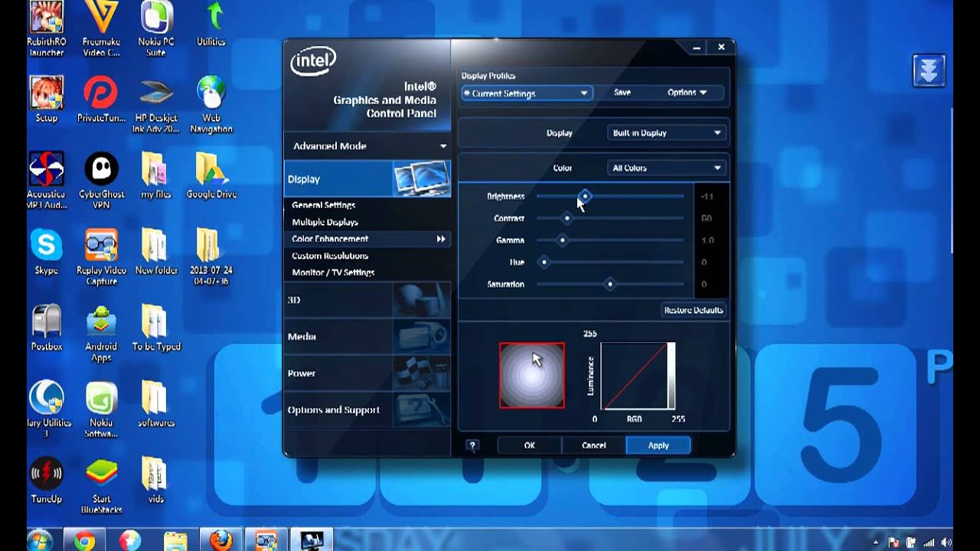Open Acoustica MP3 Audio desktop icon
980x551 pixels.
coord(46,181)
